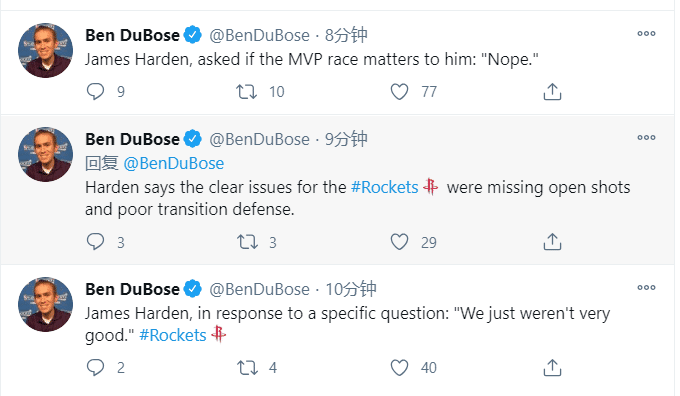
Task: Share the missing open shots tweet
Action: pos(552,242)
